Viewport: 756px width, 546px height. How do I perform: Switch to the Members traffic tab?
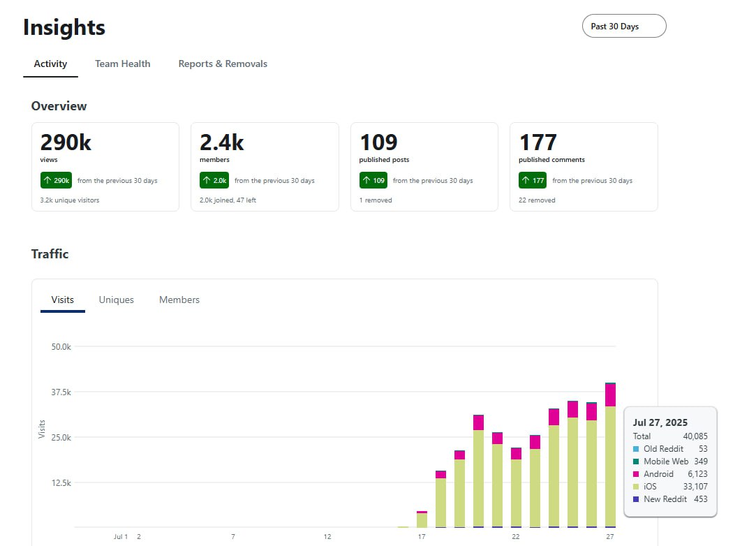coord(179,300)
